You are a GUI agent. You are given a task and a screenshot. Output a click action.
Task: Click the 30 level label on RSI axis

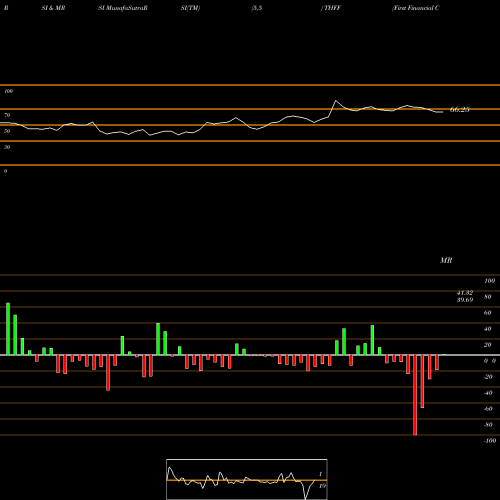click(x=7, y=147)
